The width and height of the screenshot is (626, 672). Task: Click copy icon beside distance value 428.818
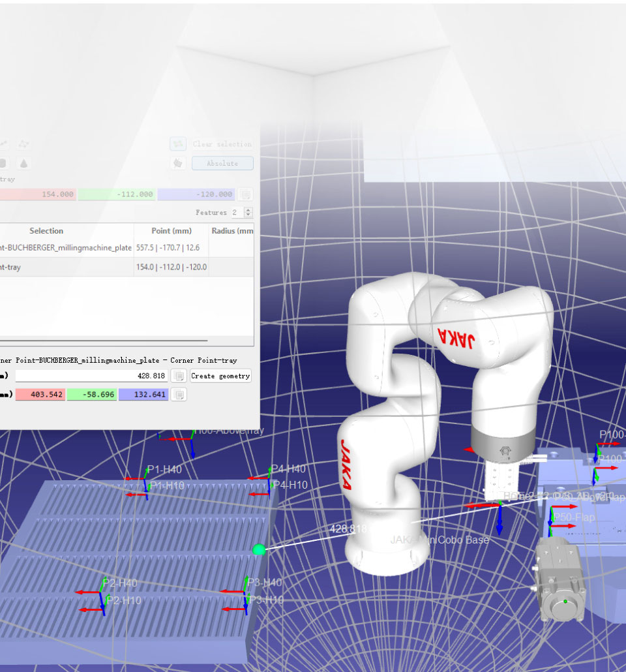(179, 376)
